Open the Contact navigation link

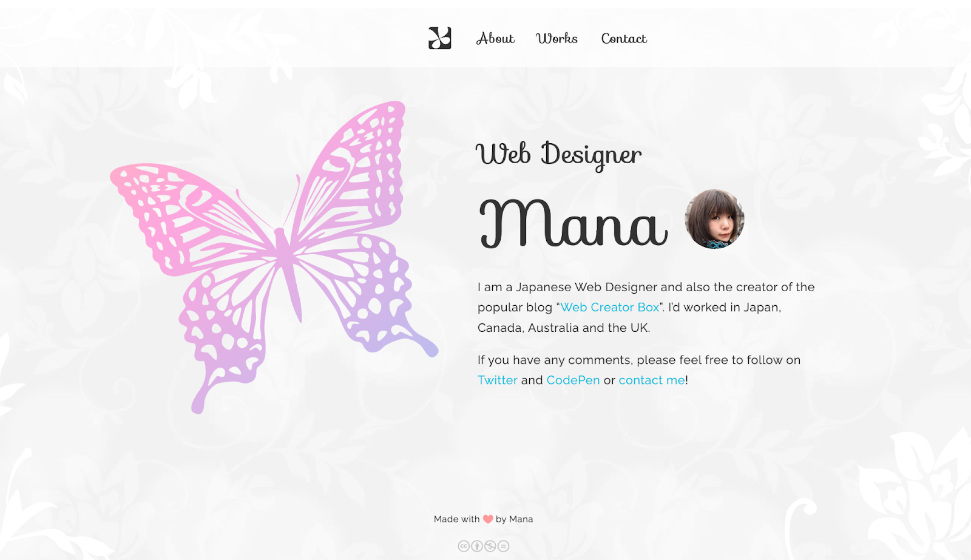[x=624, y=38]
